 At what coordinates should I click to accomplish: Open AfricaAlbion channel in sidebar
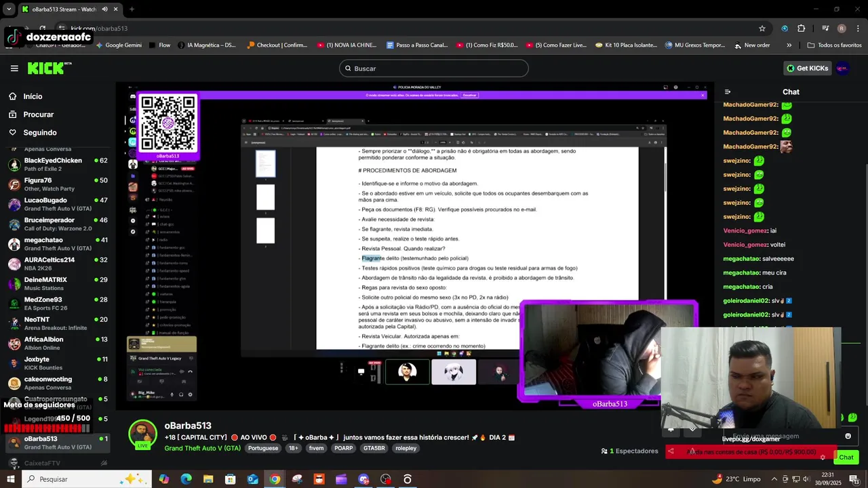point(57,343)
